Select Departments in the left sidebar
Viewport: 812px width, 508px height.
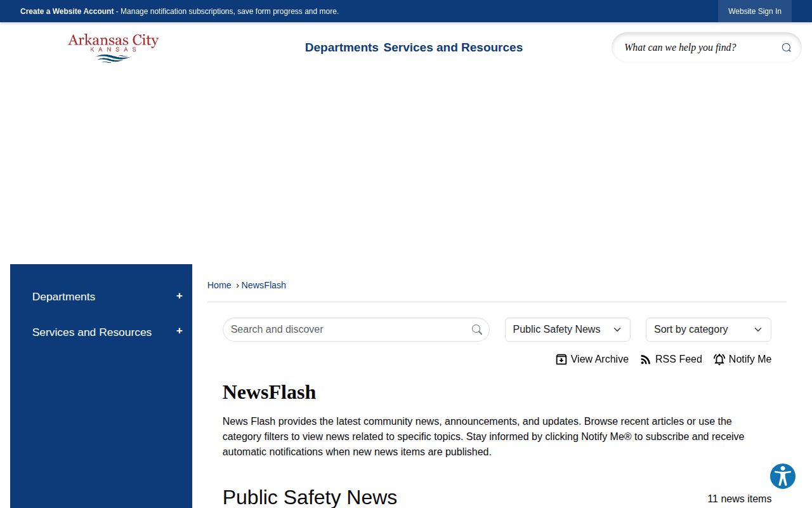(63, 297)
